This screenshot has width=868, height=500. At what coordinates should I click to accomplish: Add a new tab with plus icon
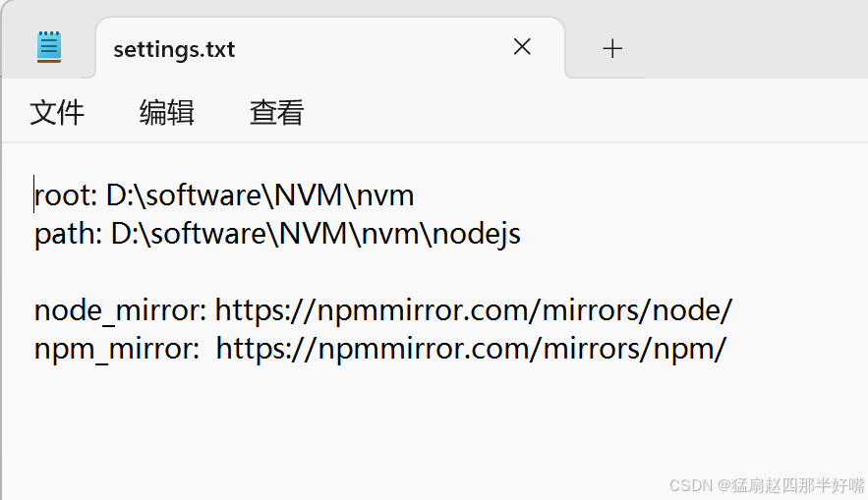pyautogui.click(x=612, y=49)
